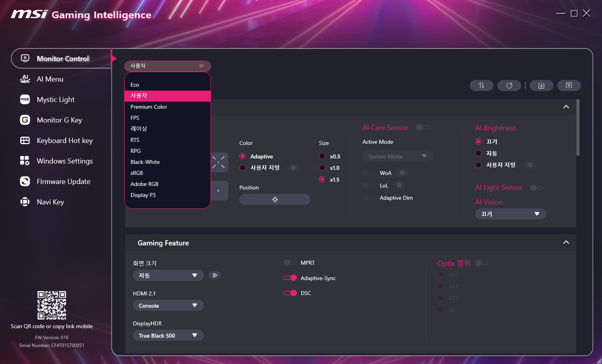This screenshot has height=364, width=602.
Task: Click the swap arrows toolbar icon
Action: 481,85
